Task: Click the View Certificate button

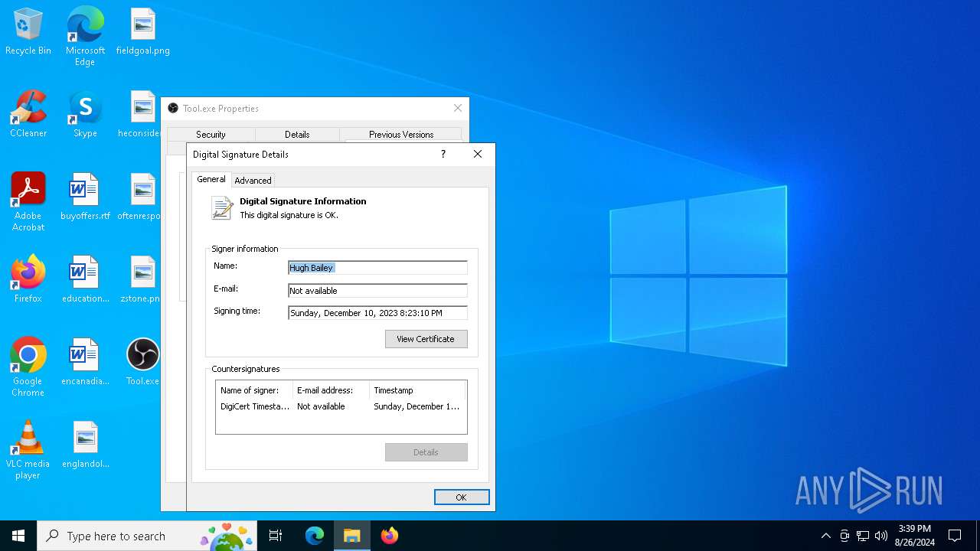Action: click(x=426, y=339)
